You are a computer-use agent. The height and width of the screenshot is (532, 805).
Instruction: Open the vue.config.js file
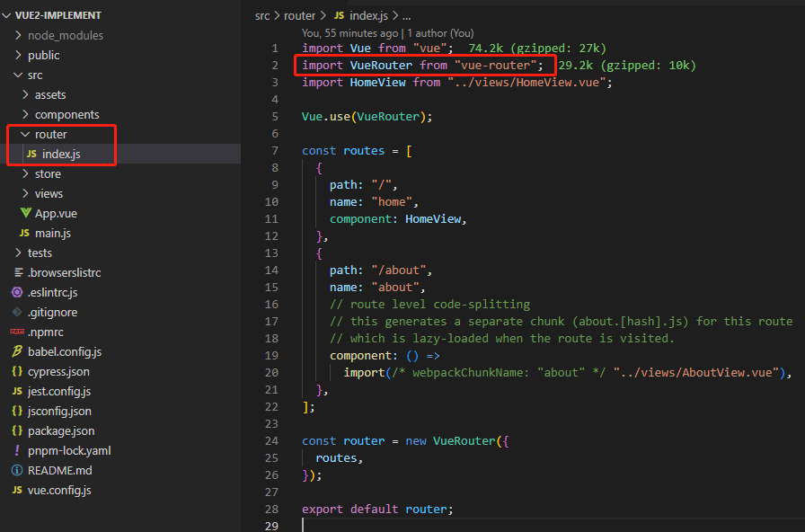tap(120, 490)
